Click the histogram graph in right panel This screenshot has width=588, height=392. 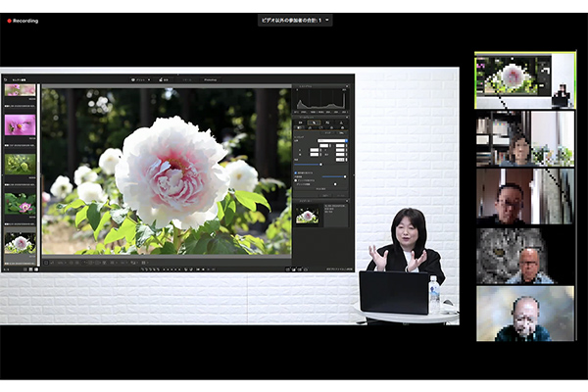pos(321,99)
